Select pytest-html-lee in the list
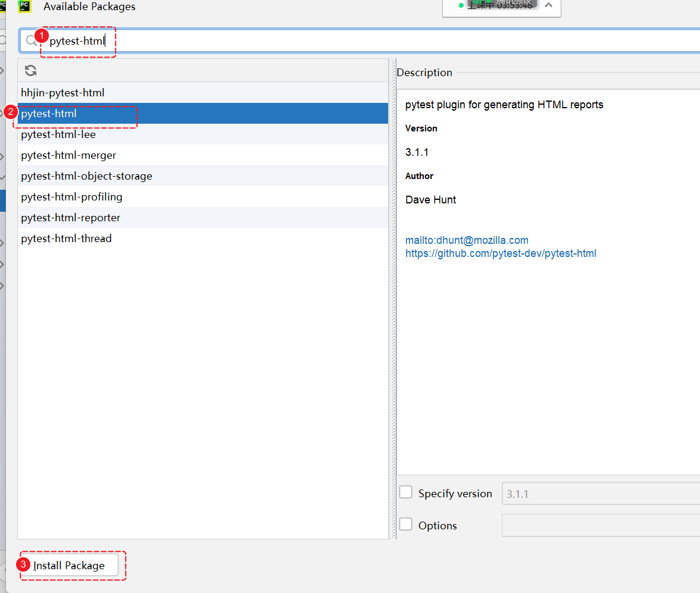Image resolution: width=700 pixels, height=593 pixels. [x=203, y=134]
